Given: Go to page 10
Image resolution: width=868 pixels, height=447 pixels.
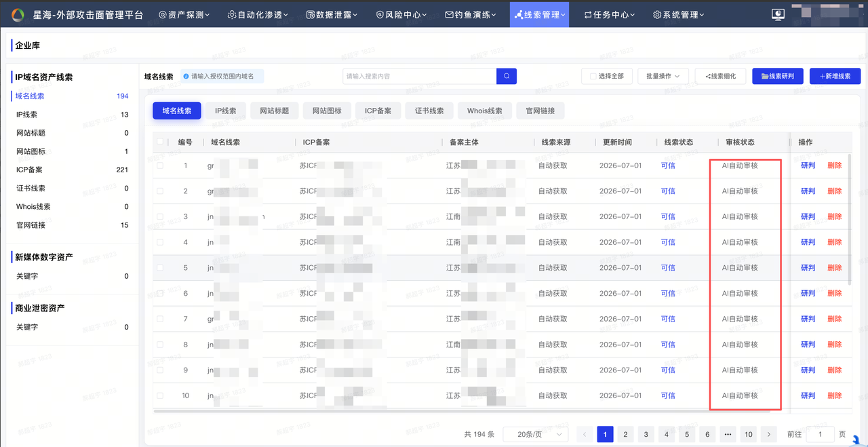Looking at the screenshot, I should coord(748,434).
